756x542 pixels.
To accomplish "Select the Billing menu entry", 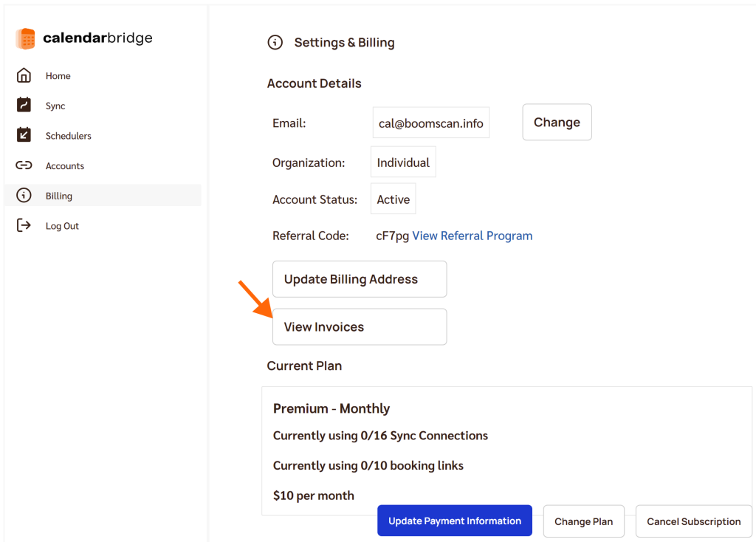I will pyautogui.click(x=103, y=195).
